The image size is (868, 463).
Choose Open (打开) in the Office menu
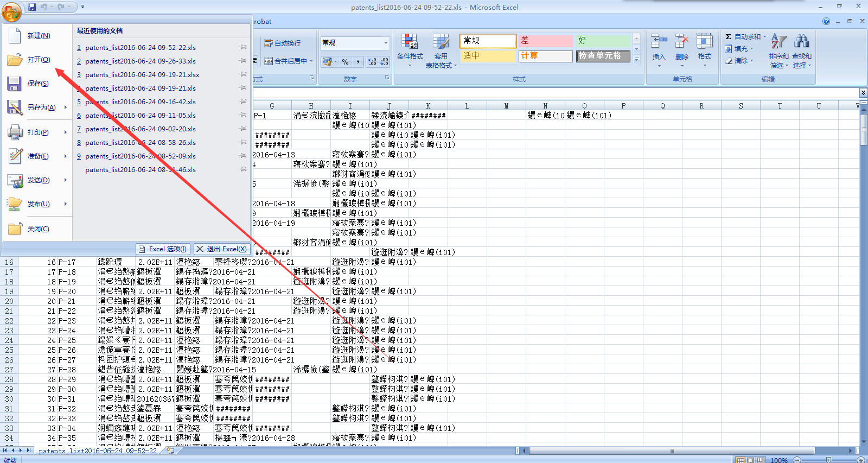[x=38, y=60]
